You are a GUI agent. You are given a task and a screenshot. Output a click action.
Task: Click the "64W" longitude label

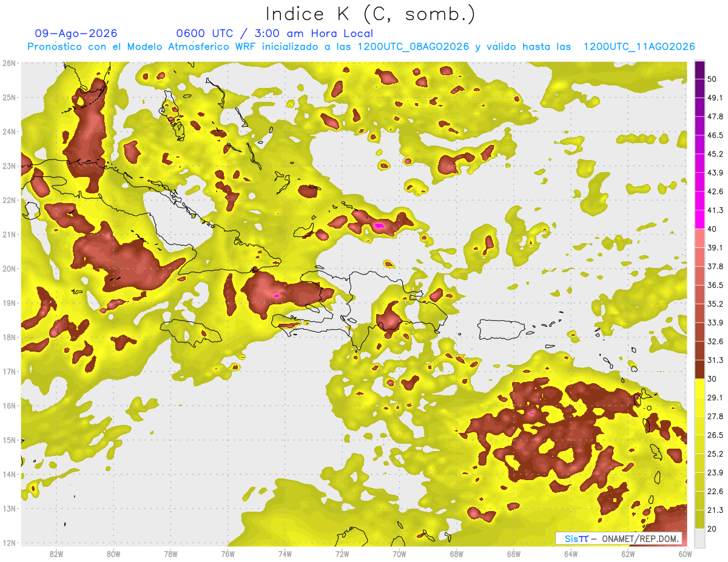tap(571, 554)
